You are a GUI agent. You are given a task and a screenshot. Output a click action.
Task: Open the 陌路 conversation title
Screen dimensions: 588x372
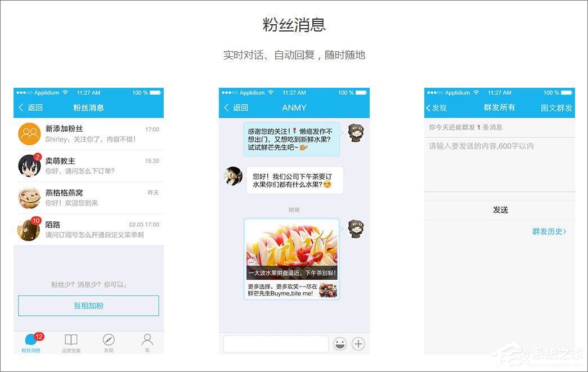click(x=53, y=225)
